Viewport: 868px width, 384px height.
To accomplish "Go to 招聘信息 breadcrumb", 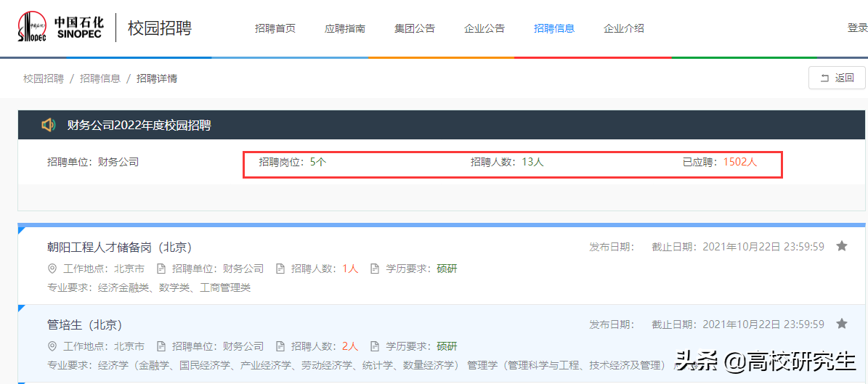I will [x=100, y=78].
